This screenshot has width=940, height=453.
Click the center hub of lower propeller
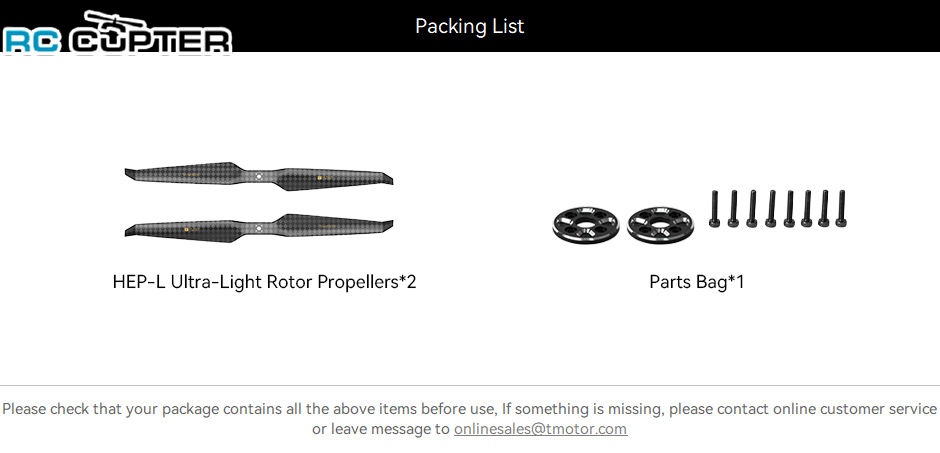pos(258,228)
